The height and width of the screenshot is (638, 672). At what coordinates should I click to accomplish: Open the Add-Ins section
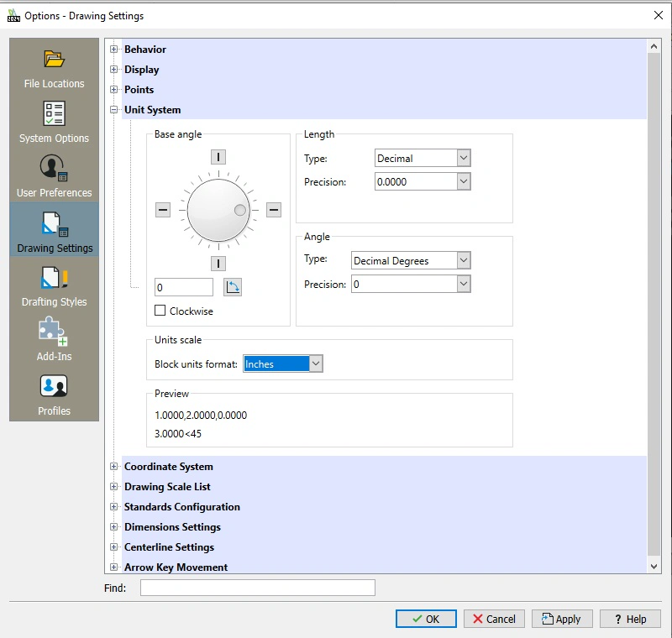pos(54,340)
